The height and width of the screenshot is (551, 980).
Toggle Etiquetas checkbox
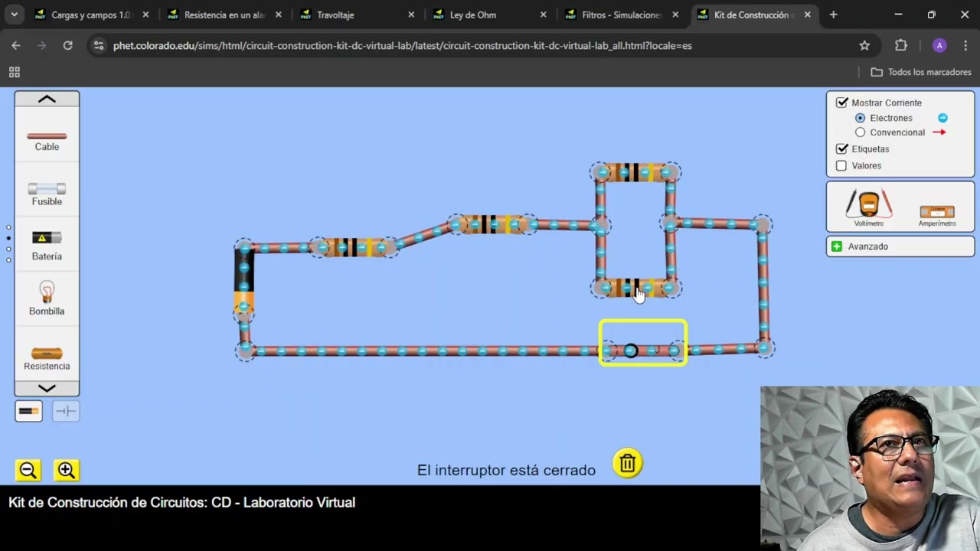[x=842, y=148]
